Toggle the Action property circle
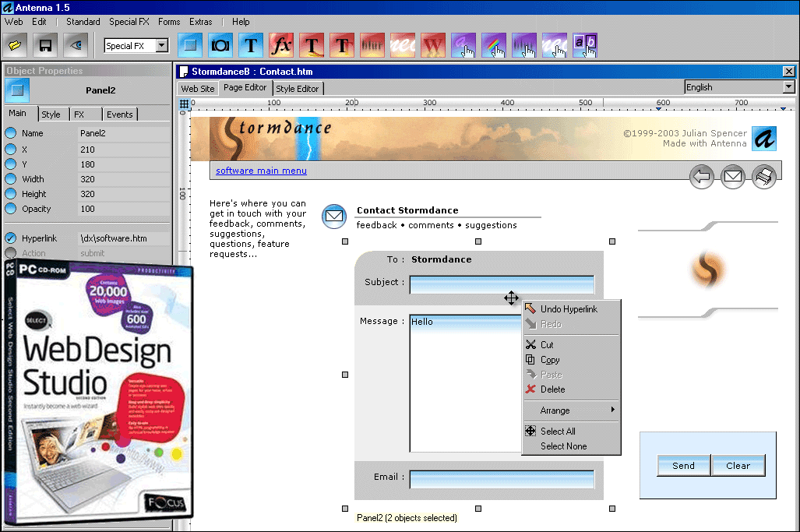The image size is (800, 532). (11, 253)
